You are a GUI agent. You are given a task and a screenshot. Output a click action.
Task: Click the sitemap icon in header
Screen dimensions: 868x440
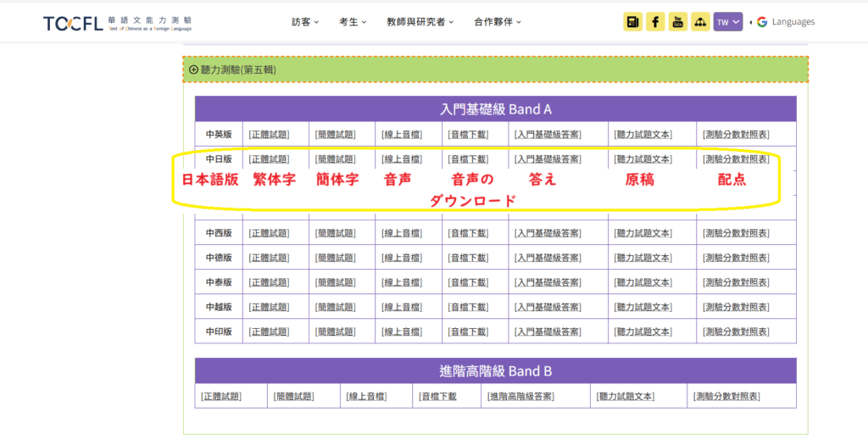pos(700,22)
